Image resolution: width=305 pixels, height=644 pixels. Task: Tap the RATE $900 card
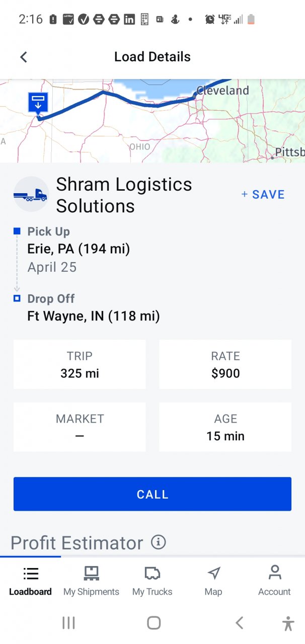pos(225,364)
